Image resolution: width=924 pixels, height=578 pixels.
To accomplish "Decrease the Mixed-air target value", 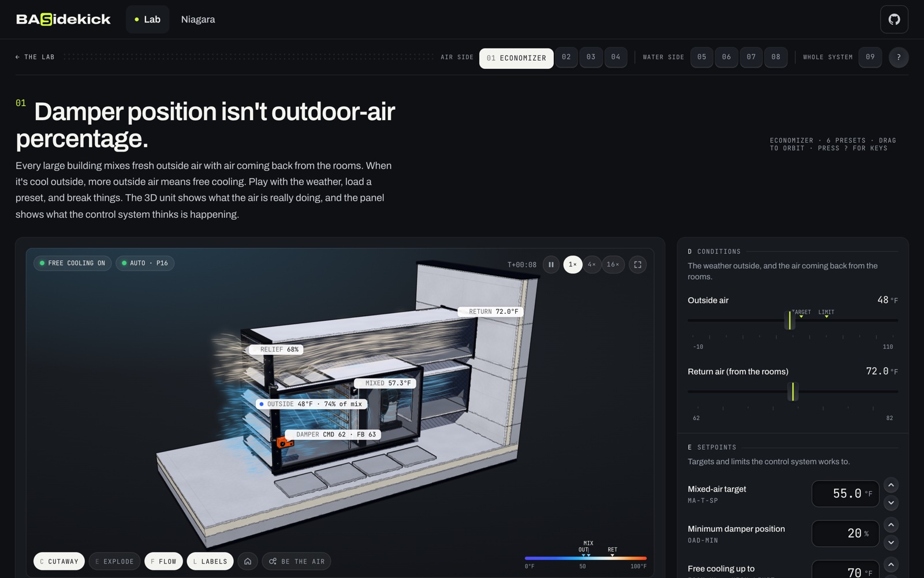I will click(891, 503).
